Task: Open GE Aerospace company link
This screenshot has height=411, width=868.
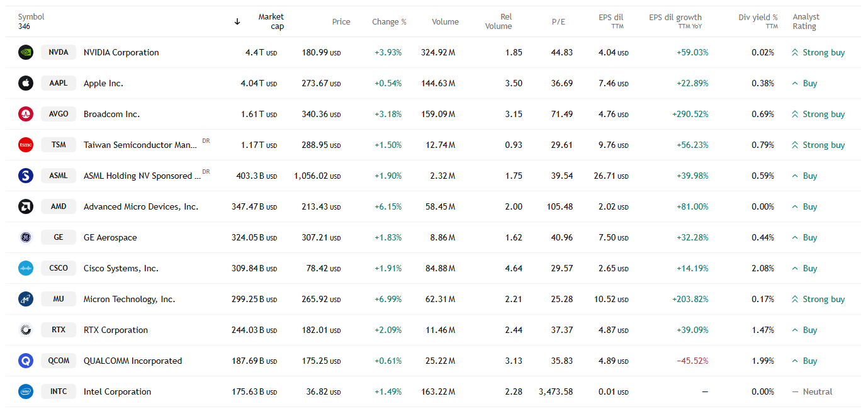Action: (x=110, y=237)
